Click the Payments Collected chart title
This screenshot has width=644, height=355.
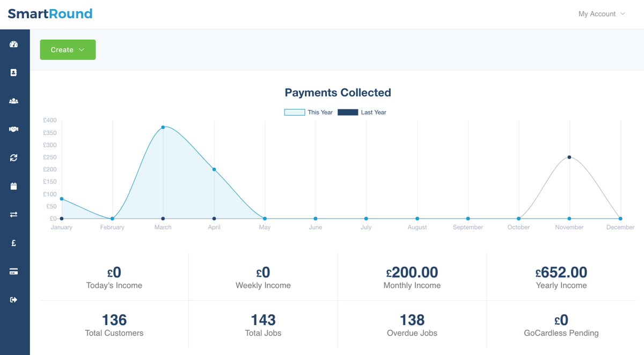click(x=338, y=92)
